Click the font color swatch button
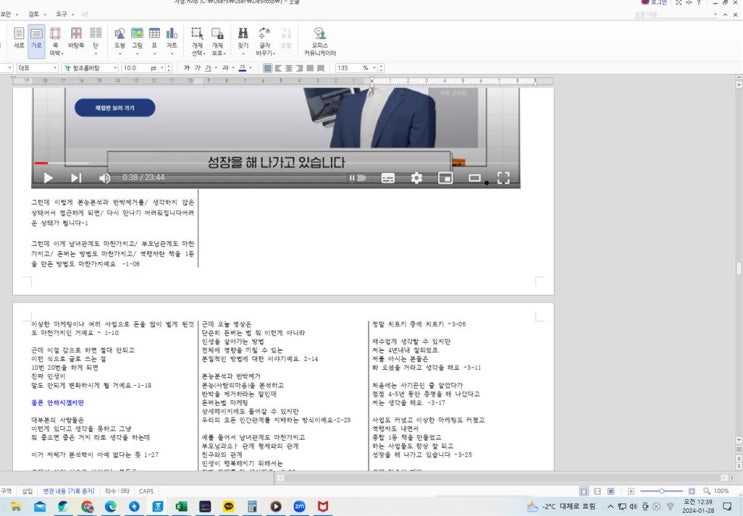743x516 pixels. coord(243,68)
